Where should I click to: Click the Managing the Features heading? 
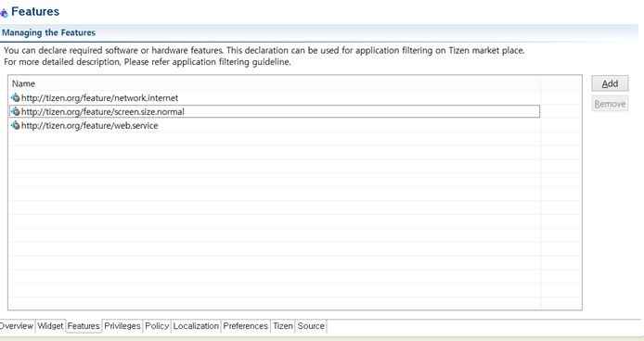(x=48, y=32)
